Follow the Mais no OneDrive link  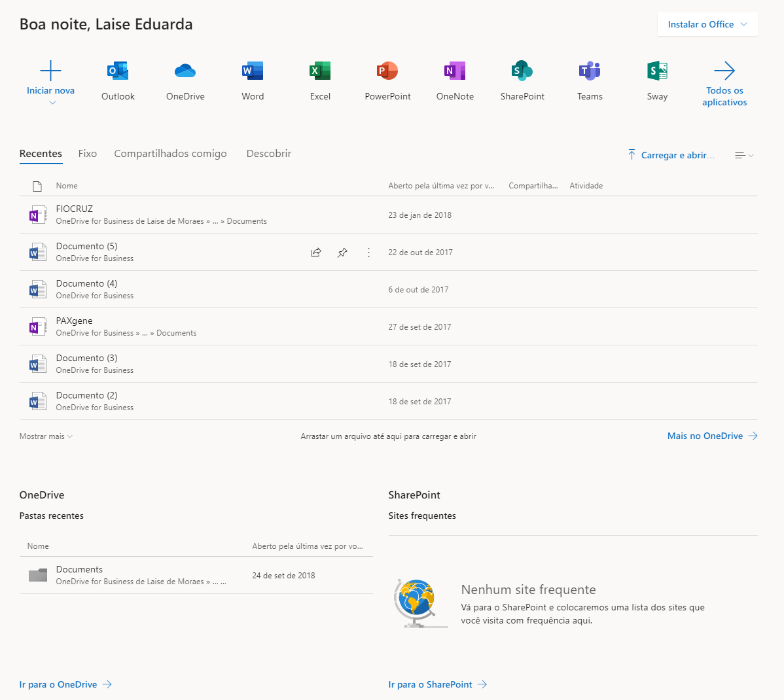713,436
